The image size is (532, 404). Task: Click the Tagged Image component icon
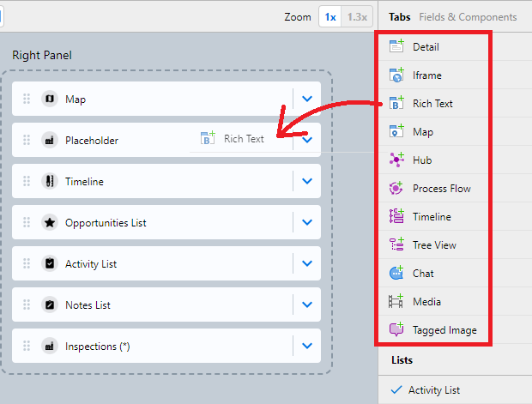tap(396, 330)
